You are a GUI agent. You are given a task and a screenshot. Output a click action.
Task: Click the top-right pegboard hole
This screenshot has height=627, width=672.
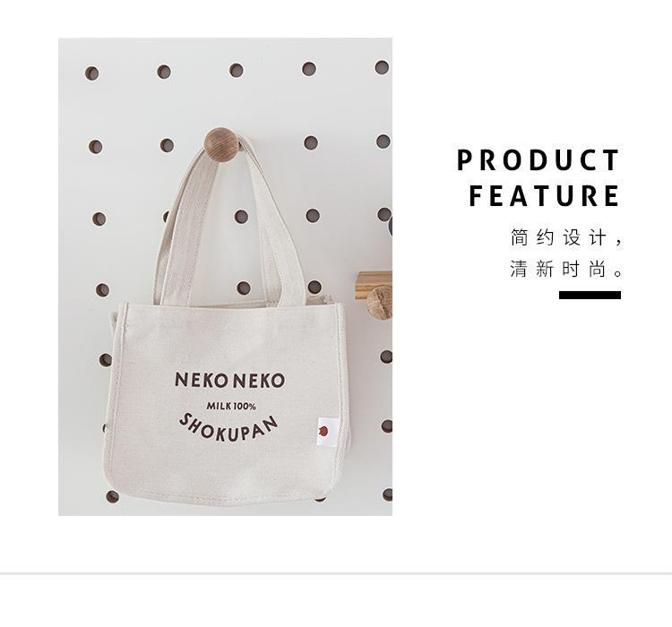coord(382,67)
